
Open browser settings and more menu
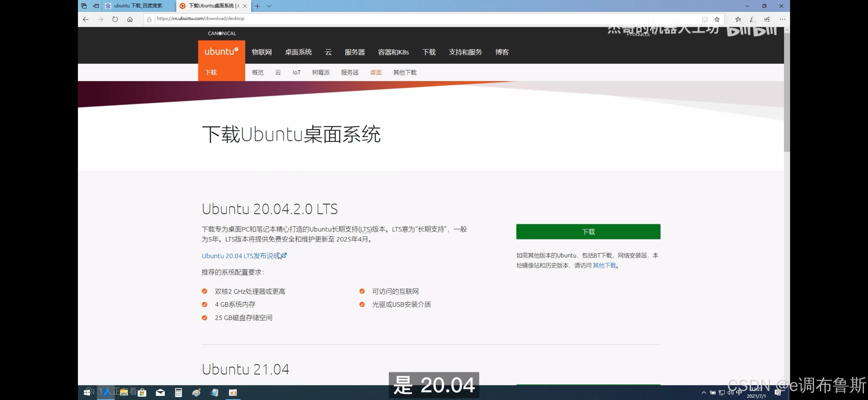782,19
